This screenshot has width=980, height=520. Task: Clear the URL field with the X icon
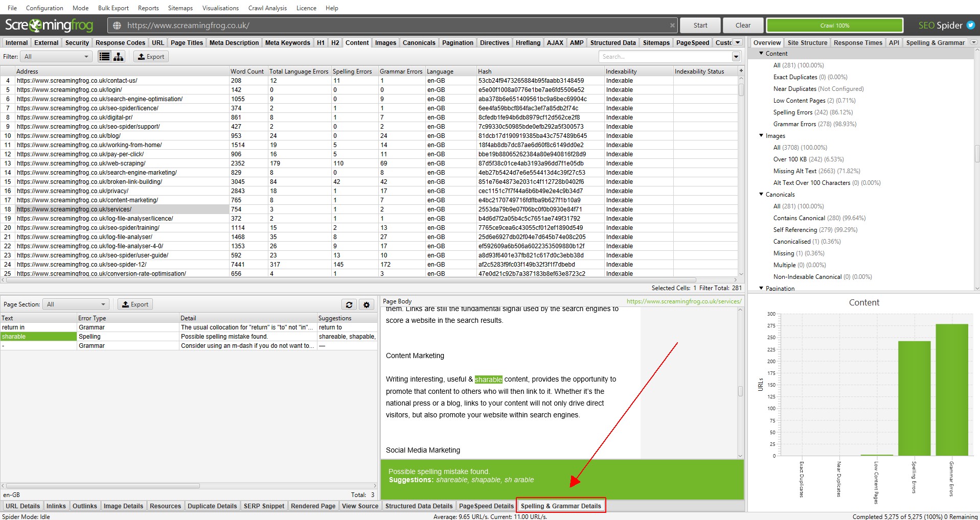coord(672,25)
